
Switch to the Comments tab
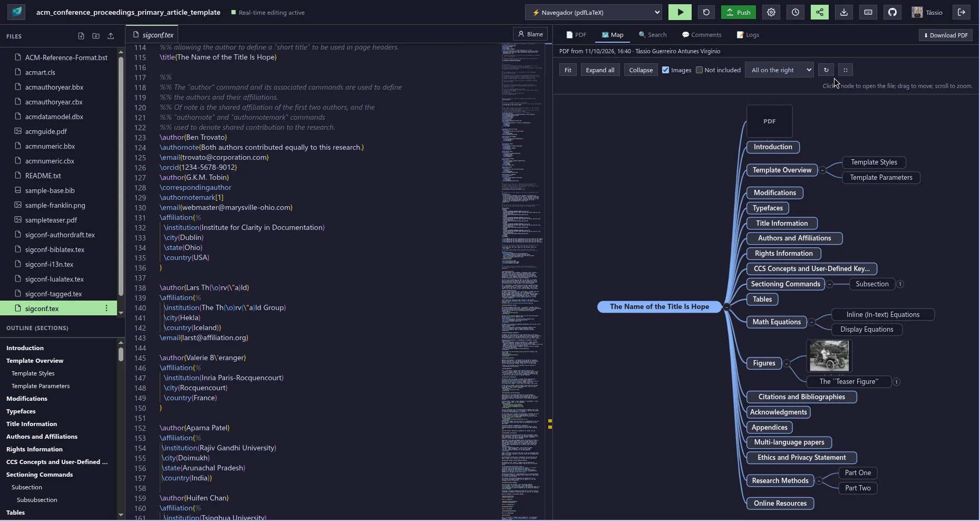[x=702, y=35]
